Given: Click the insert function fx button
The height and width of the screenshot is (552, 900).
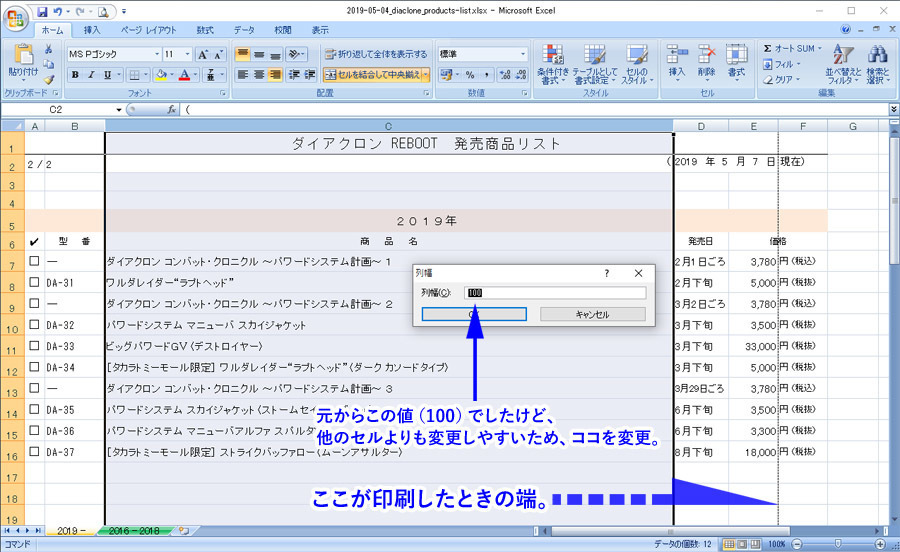Looking at the screenshot, I should tap(172, 109).
